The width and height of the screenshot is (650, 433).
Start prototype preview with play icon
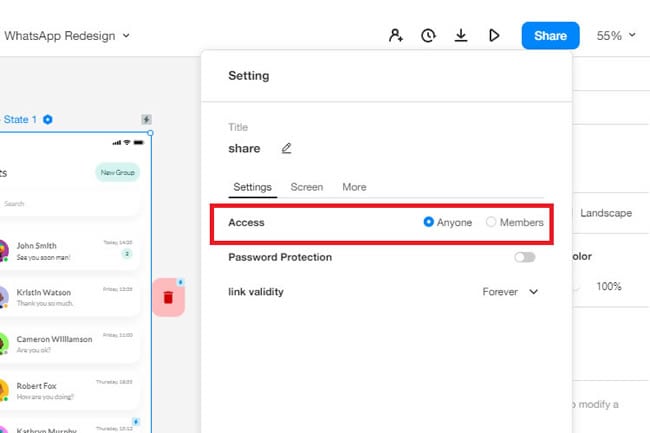point(494,36)
